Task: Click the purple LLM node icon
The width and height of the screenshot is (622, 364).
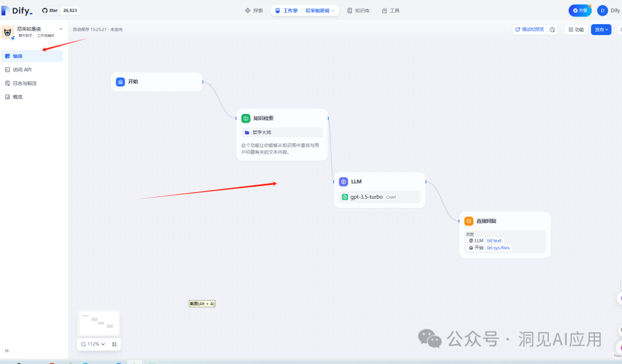Action: tap(344, 181)
